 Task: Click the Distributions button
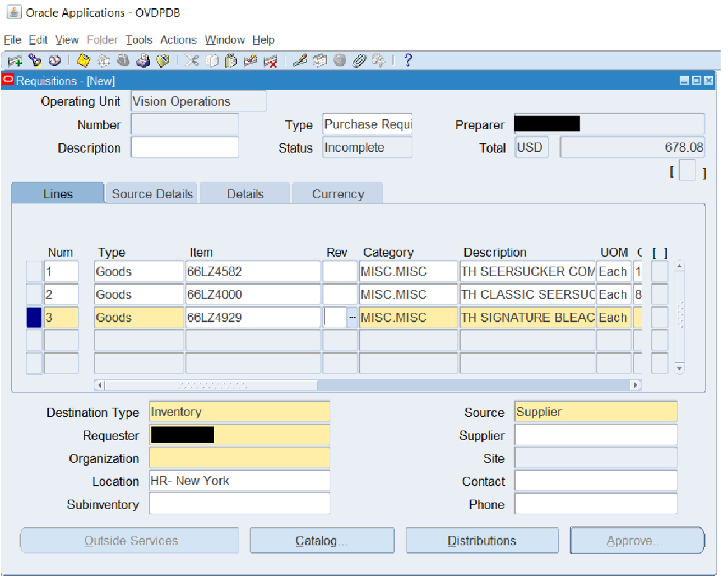pos(481,541)
